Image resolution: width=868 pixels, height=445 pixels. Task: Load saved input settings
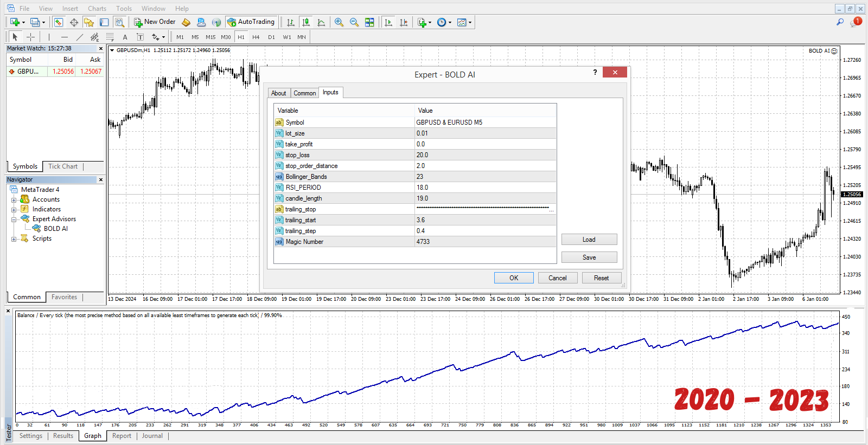pos(589,240)
